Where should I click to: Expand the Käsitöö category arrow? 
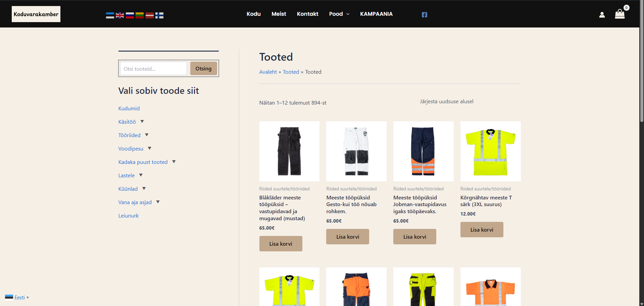click(x=142, y=121)
